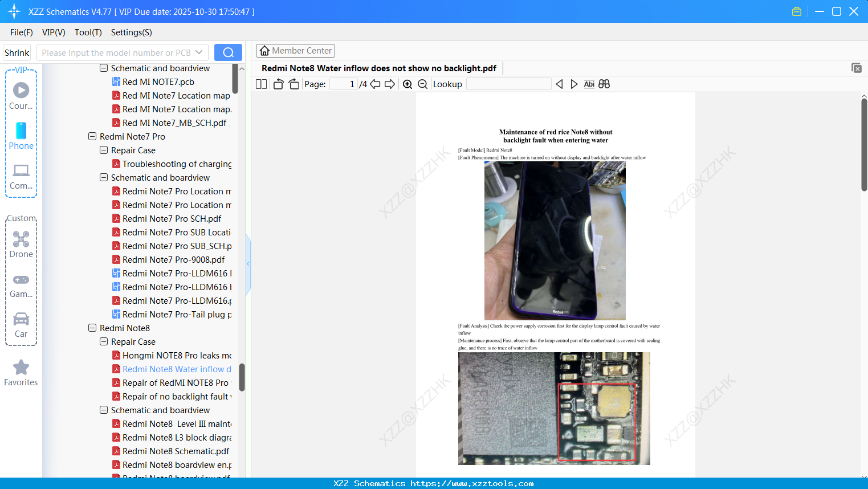Go to the previous page arrow

click(375, 84)
